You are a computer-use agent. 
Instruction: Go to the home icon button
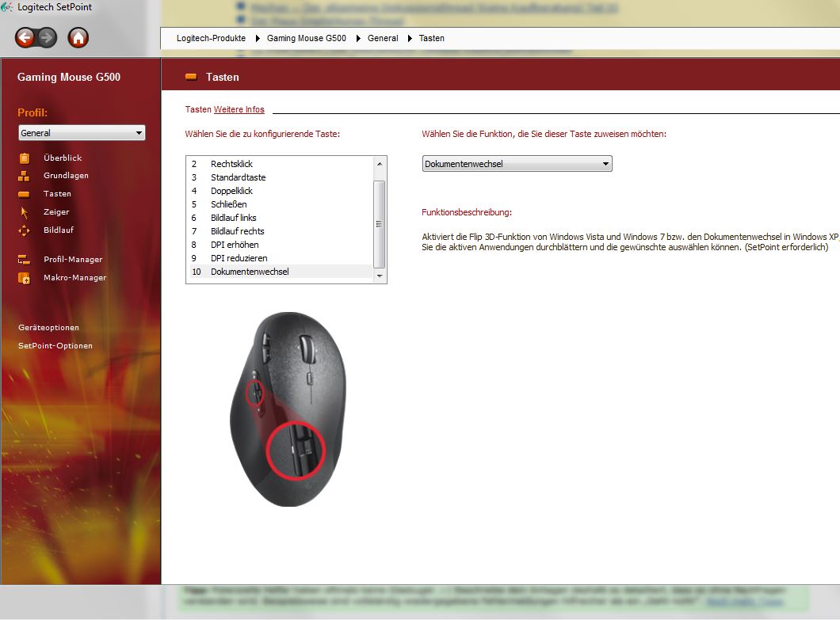(78, 37)
